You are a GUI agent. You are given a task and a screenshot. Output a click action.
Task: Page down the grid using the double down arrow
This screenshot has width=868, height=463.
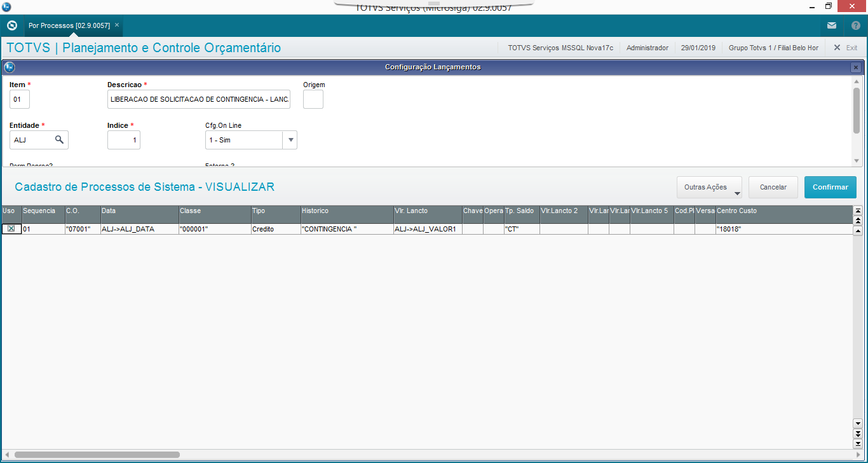tap(858, 433)
